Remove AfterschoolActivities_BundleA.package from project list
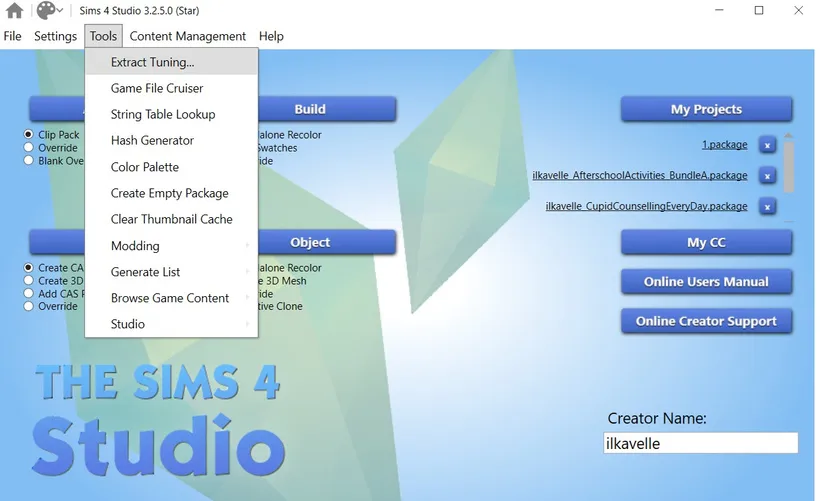Image resolution: width=820 pixels, height=501 pixels. [x=767, y=176]
